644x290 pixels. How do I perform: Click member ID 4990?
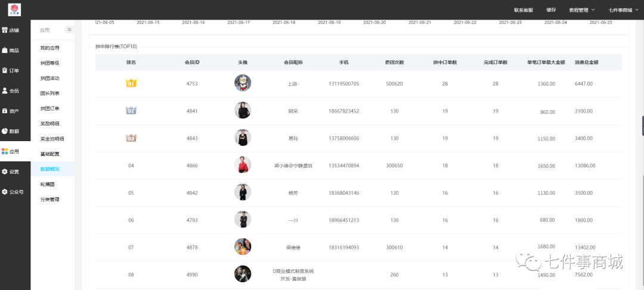[192, 275]
